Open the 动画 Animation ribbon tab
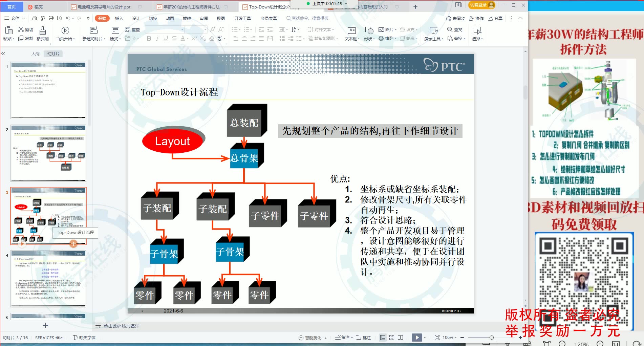 [x=170, y=18]
